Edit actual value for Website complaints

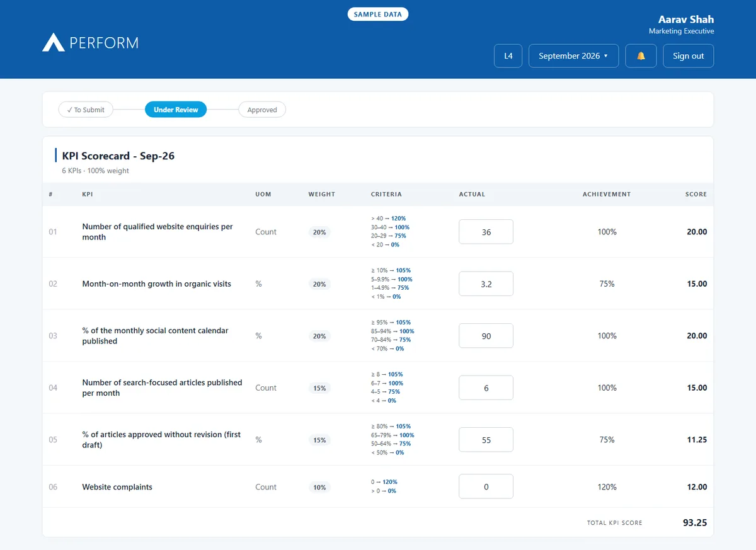[x=486, y=486]
